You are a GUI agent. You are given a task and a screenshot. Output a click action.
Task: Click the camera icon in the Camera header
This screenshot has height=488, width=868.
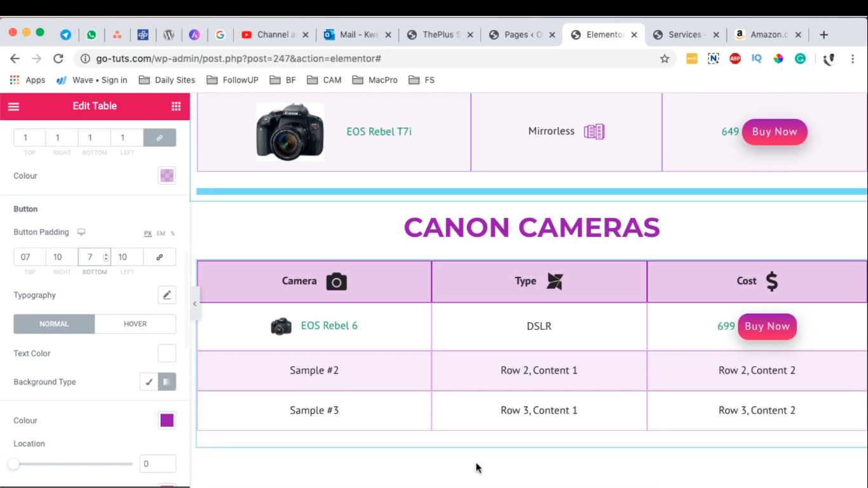[x=336, y=281]
